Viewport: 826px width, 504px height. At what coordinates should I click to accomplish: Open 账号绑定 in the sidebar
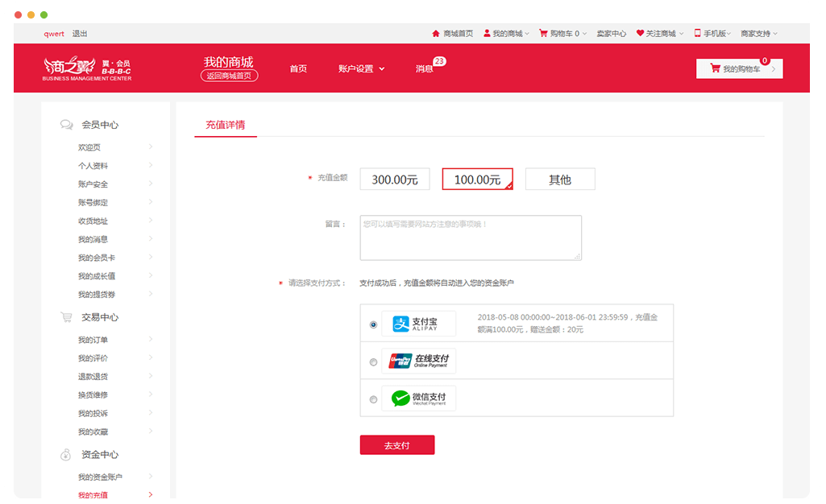pos(93,203)
